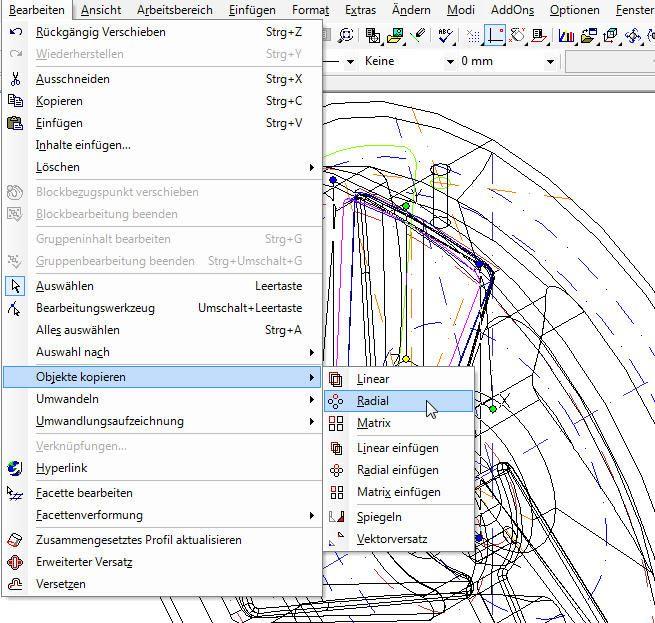
Task: Click the scissors icon for Ausschneiden
Action: (15, 79)
